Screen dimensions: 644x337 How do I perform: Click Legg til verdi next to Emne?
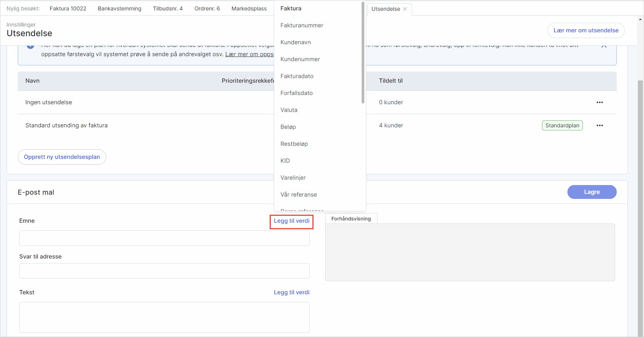click(291, 221)
